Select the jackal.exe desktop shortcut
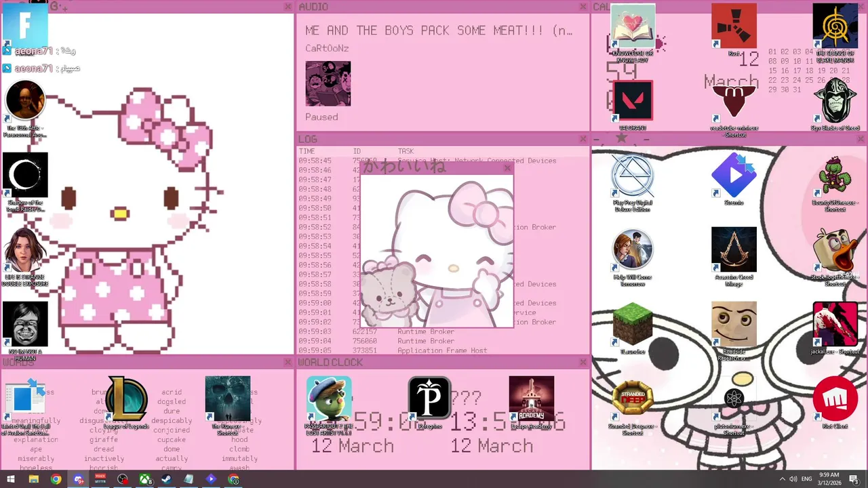Image resolution: width=868 pixels, height=488 pixels. point(835,329)
